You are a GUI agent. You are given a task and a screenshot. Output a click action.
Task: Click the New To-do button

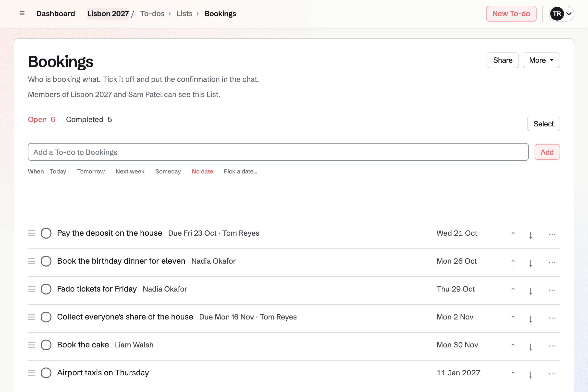tap(511, 13)
